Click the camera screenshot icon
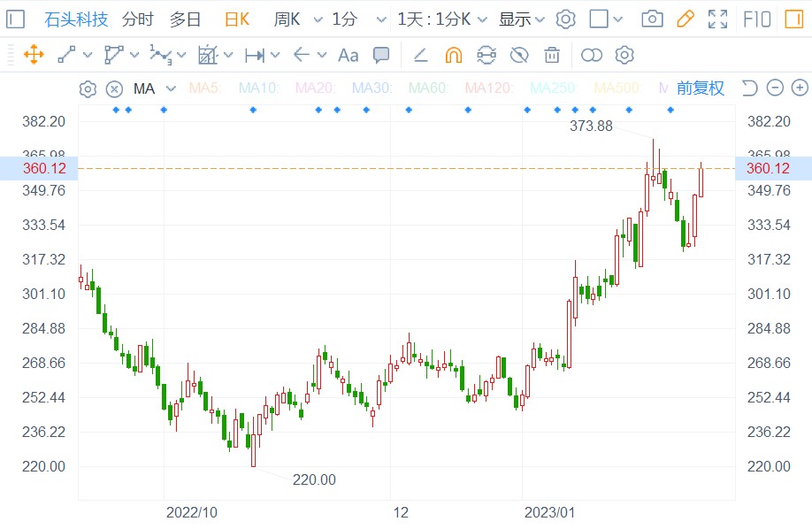 [x=652, y=19]
